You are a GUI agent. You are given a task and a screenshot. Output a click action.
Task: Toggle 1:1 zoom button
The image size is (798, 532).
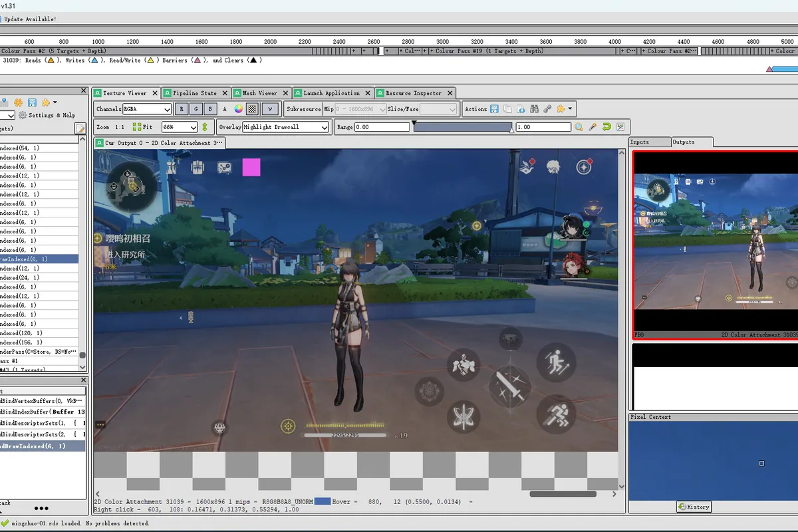click(x=120, y=127)
